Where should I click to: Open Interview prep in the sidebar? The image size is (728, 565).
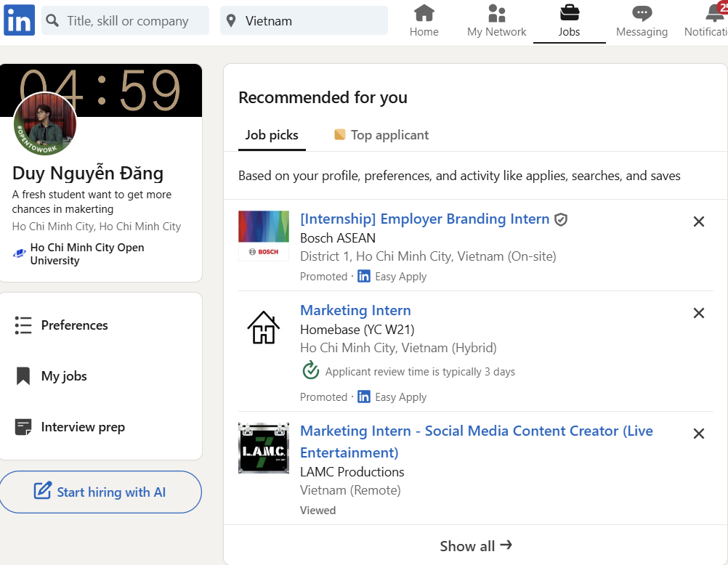83,427
